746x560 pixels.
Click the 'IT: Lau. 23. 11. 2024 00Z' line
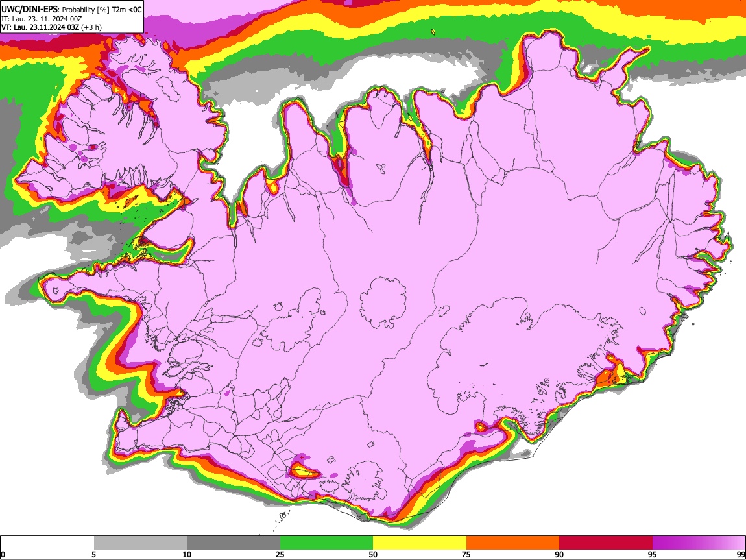click(42, 19)
